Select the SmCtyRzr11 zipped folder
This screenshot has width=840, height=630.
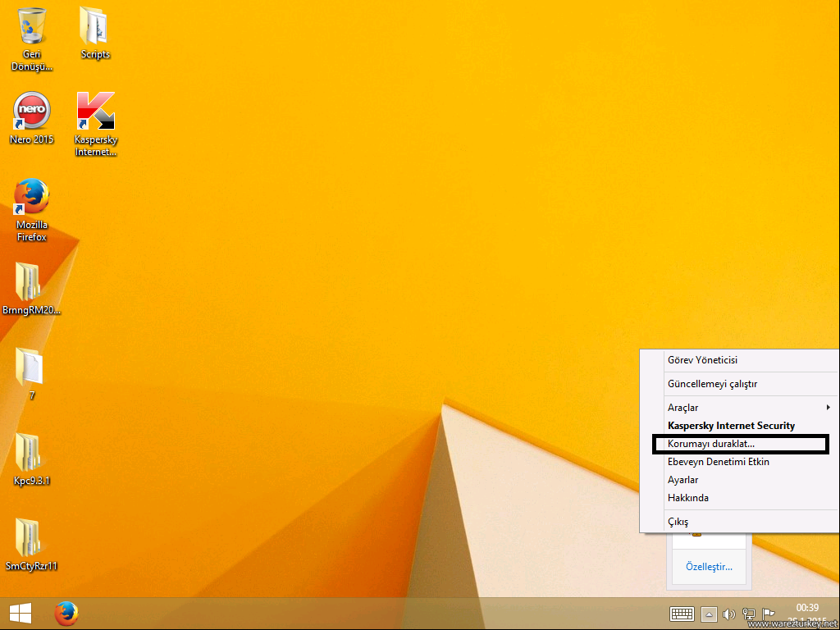(x=31, y=537)
